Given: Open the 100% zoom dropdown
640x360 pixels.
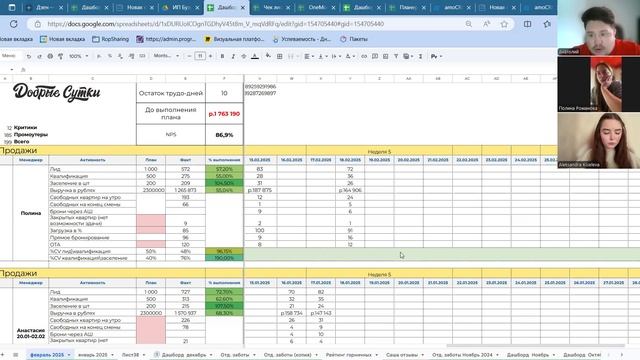Looking at the screenshot, I should 78,56.
